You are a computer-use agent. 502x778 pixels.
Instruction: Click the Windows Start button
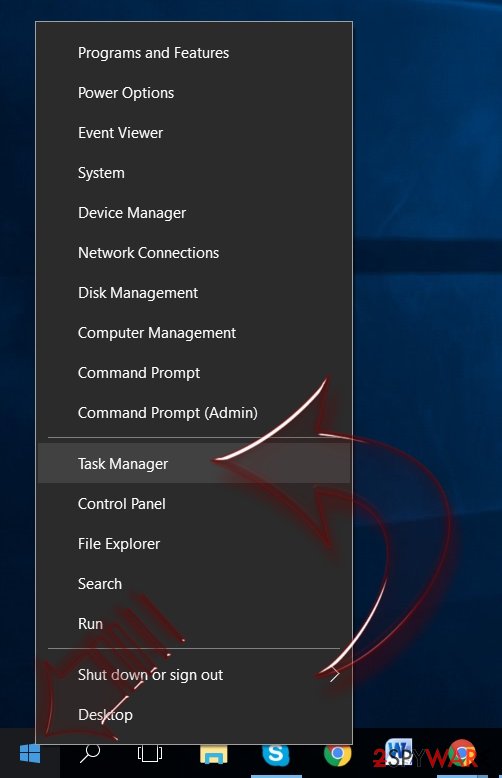point(30,754)
